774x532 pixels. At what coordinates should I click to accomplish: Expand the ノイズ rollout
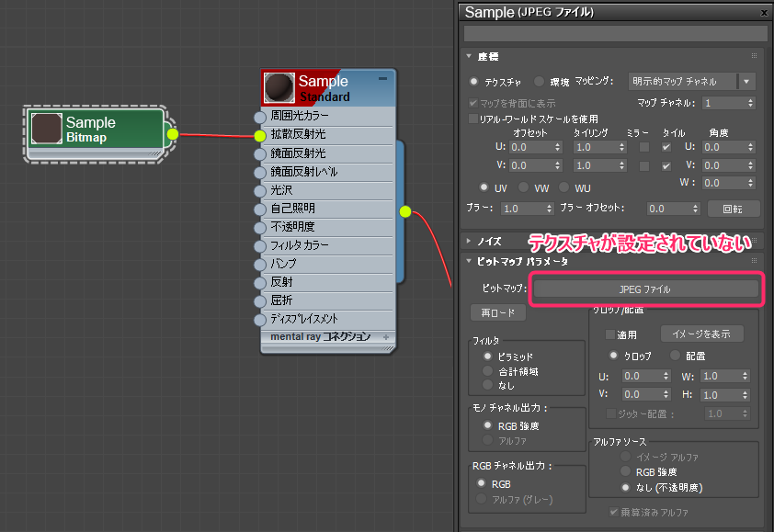click(x=470, y=242)
